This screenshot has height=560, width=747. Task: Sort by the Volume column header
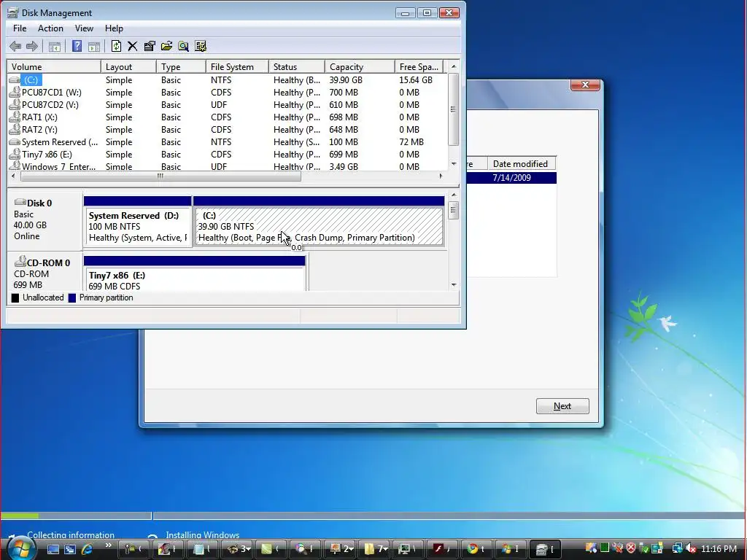(x=54, y=66)
